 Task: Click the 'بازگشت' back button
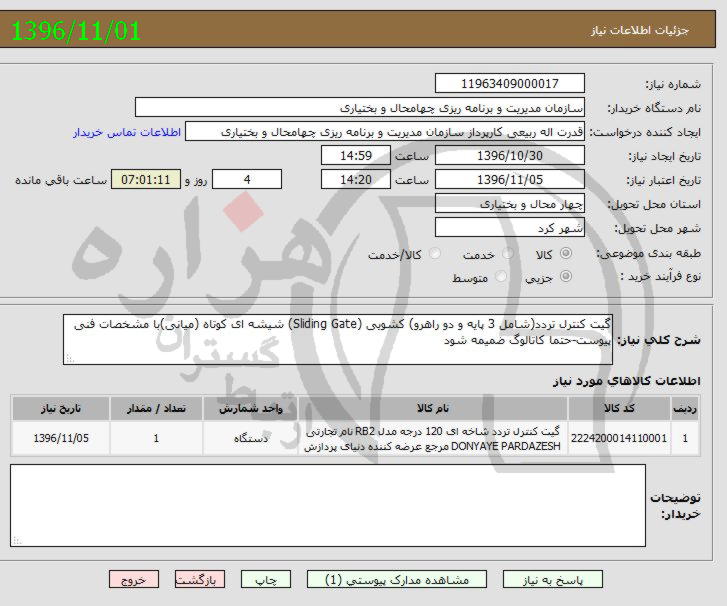pyautogui.click(x=200, y=580)
